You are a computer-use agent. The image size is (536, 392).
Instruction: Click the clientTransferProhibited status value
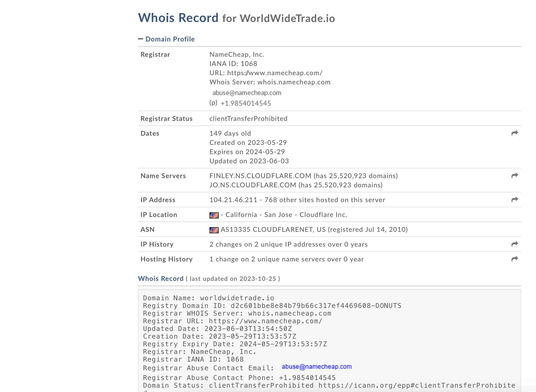[x=248, y=119]
